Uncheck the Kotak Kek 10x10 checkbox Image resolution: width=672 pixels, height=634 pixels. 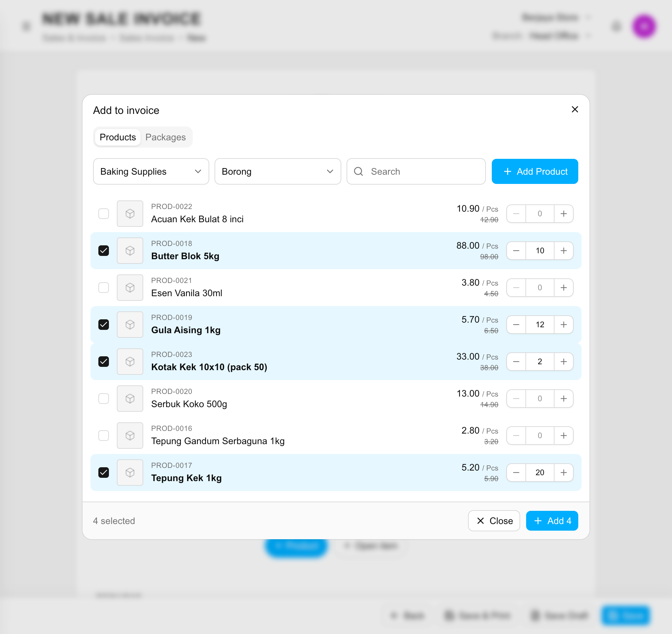103,362
